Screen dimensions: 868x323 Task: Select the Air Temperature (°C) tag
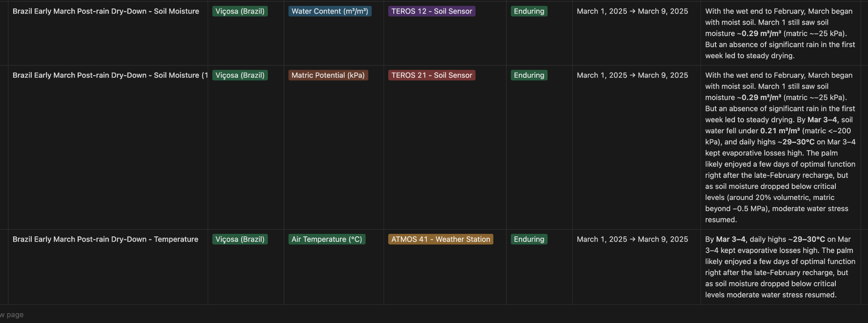(326, 239)
